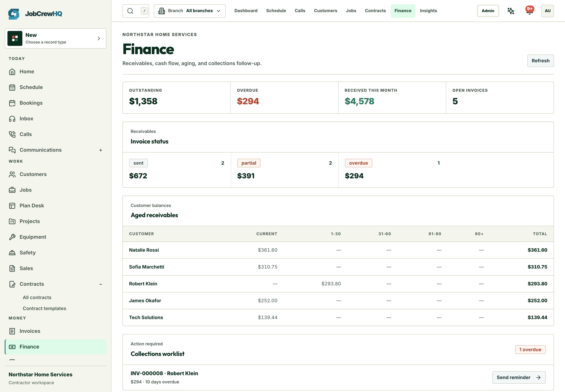This screenshot has height=392, width=565.
Task: Click the Safety hard hat icon
Action: [12, 253]
